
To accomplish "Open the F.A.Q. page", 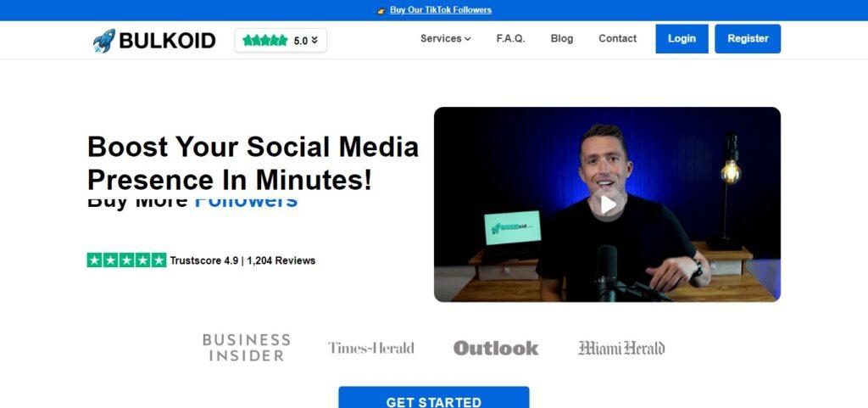I will click(510, 38).
